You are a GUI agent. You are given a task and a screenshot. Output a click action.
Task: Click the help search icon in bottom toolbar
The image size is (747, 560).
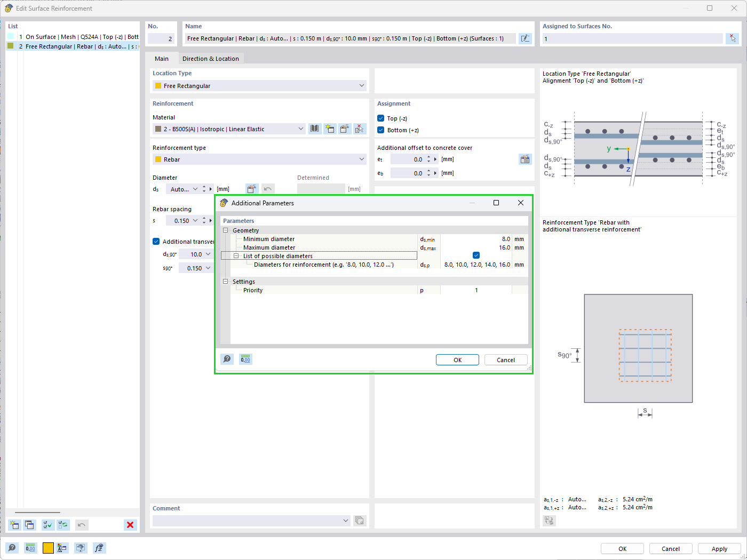tap(12, 548)
